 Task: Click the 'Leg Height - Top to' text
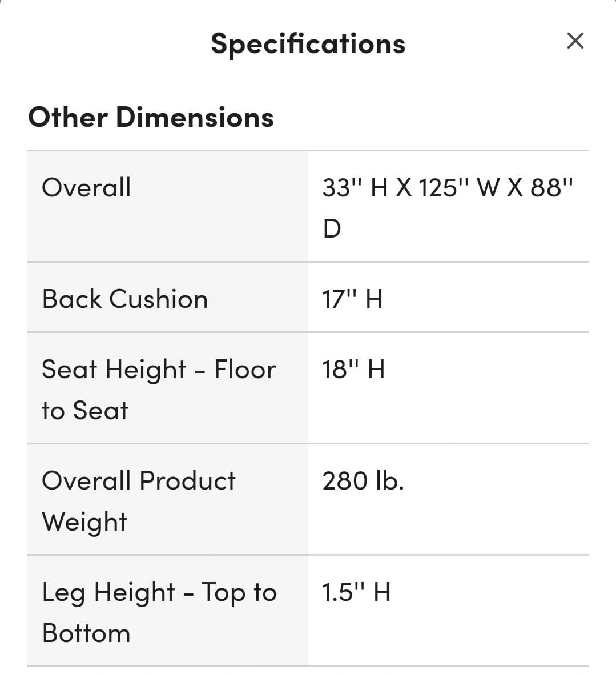click(159, 592)
